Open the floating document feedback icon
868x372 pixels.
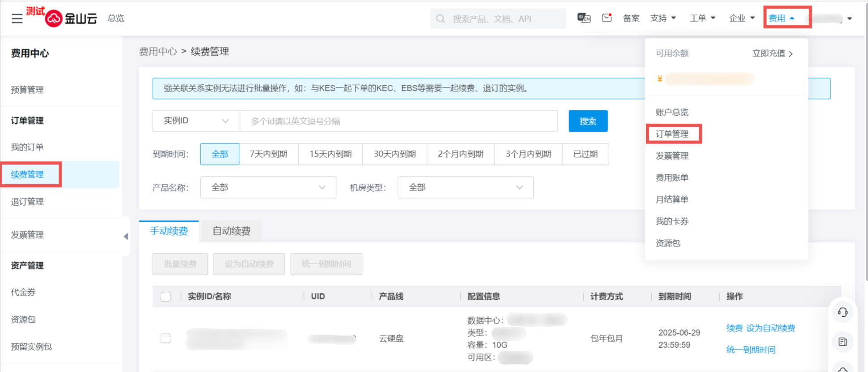(842, 342)
